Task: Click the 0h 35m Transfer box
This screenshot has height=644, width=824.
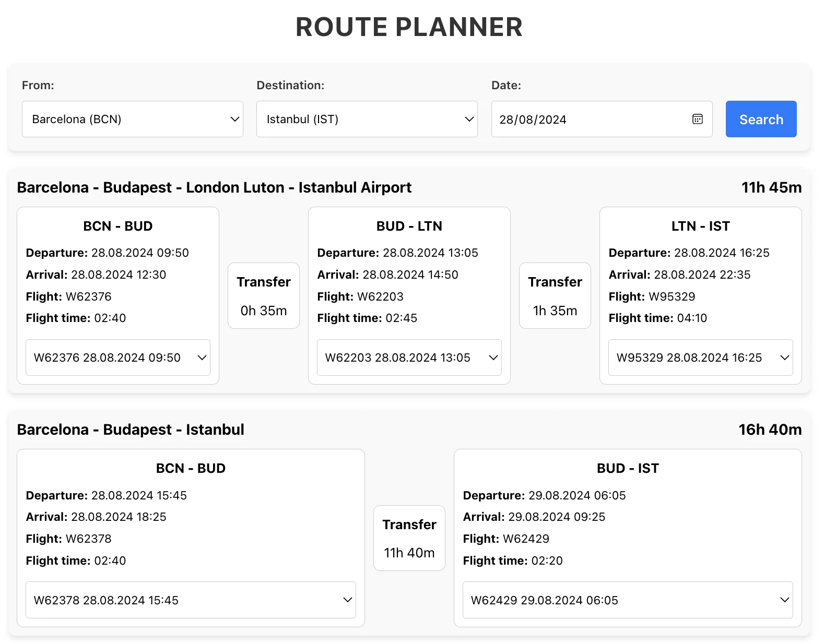Action: 264,295
